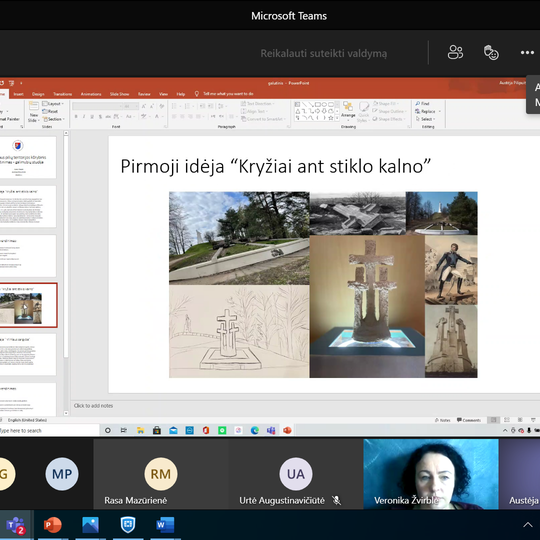This screenshot has height=540, width=540.
Task: Open the Insert ribbon tab
Action: [x=19, y=94]
